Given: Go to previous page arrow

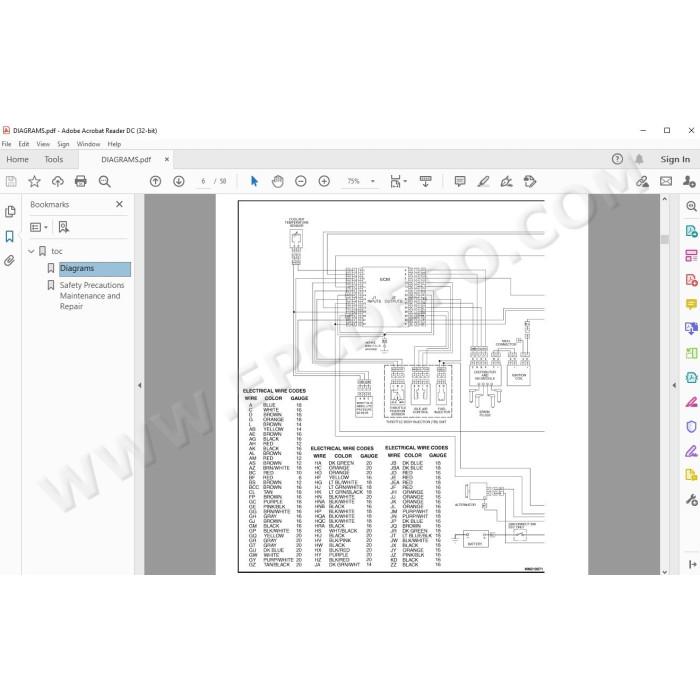Looking at the screenshot, I should 155,181.
